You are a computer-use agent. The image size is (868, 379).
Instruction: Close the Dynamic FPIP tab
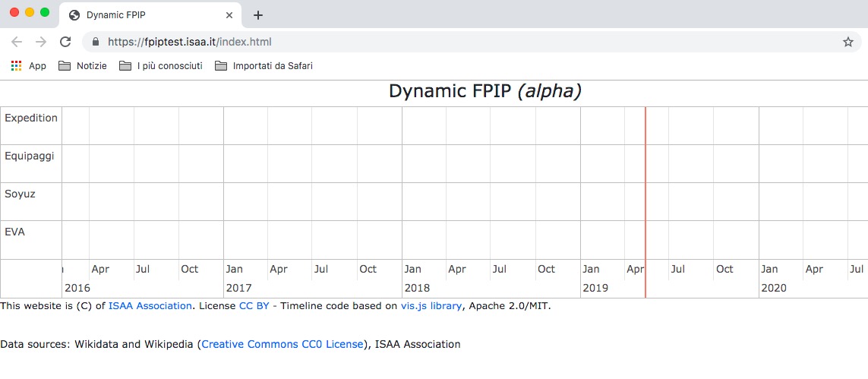coord(230,15)
